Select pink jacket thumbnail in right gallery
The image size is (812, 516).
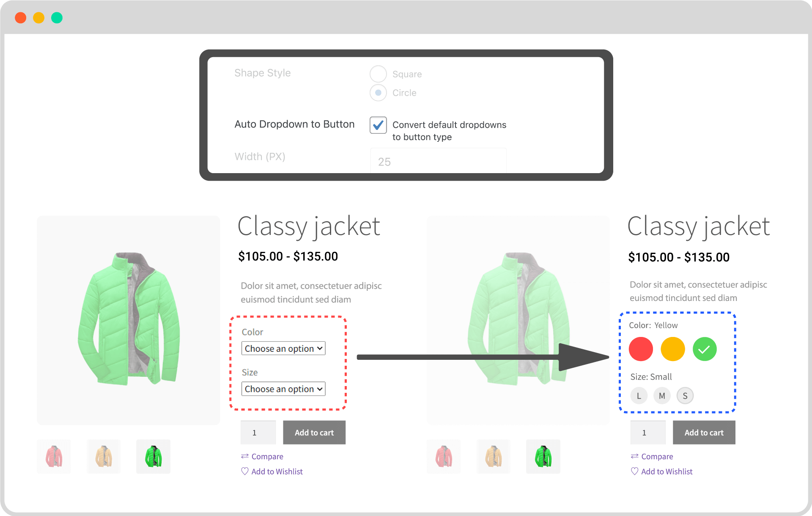pyautogui.click(x=444, y=456)
